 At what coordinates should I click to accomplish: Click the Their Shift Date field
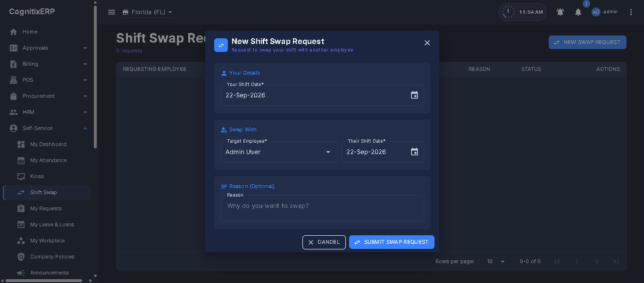pyautogui.click(x=383, y=152)
